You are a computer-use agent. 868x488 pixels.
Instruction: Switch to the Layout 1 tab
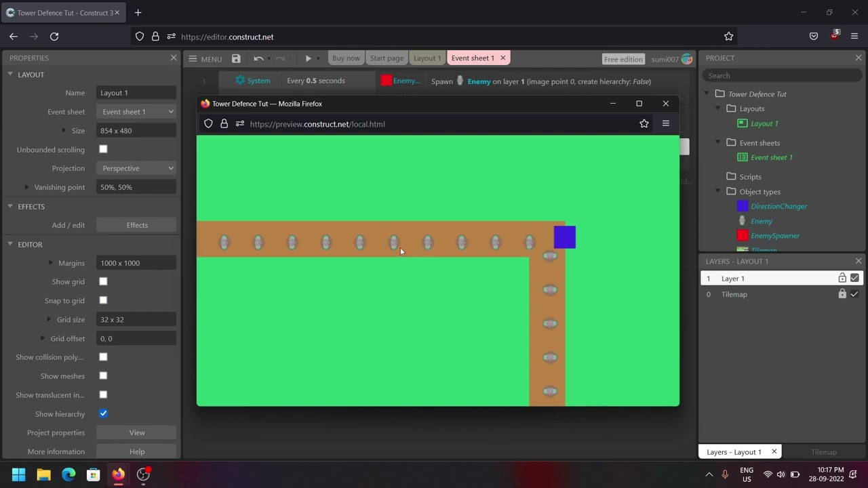427,58
